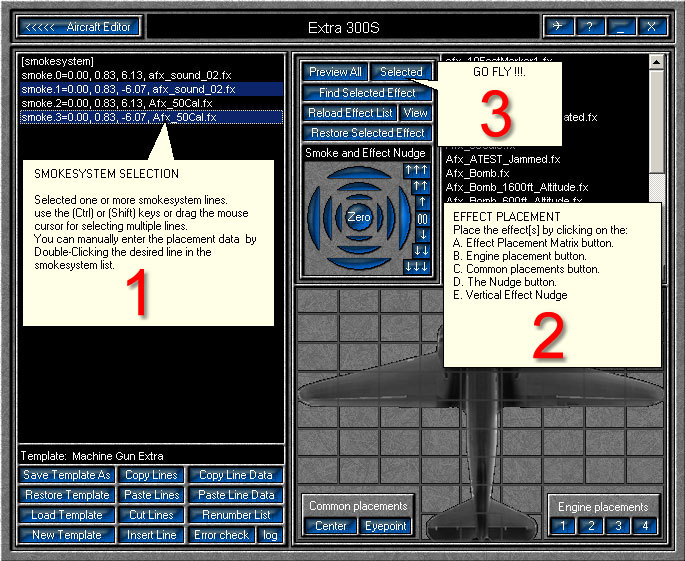Click double down arrow nudge button
The width and height of the screenshot is (685, 561).
(421, 251)
